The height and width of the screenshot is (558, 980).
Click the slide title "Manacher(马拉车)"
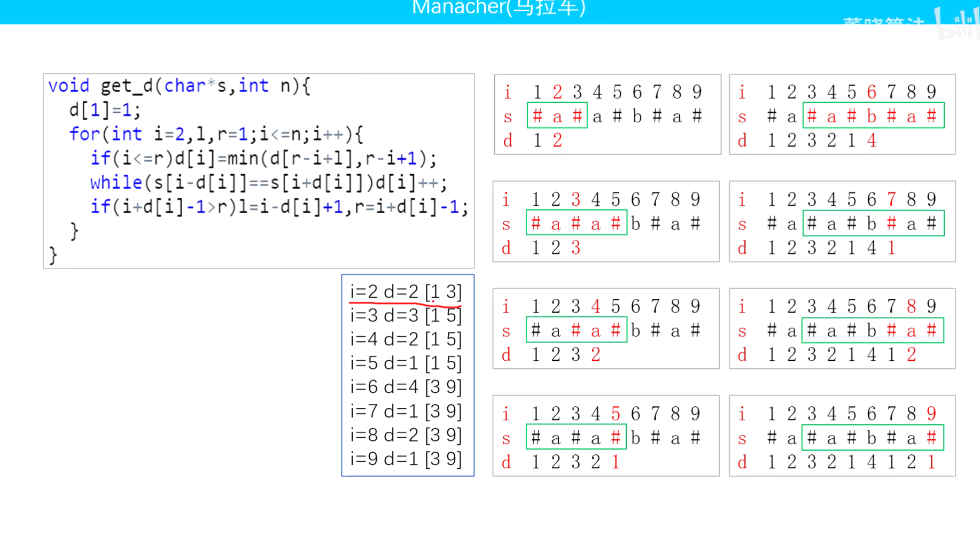[x=499, y=7]
